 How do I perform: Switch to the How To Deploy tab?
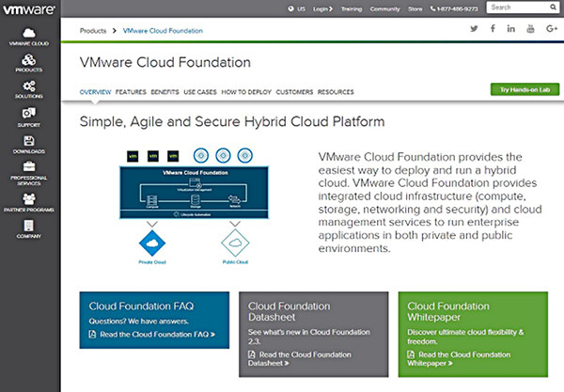coord(246,92)
